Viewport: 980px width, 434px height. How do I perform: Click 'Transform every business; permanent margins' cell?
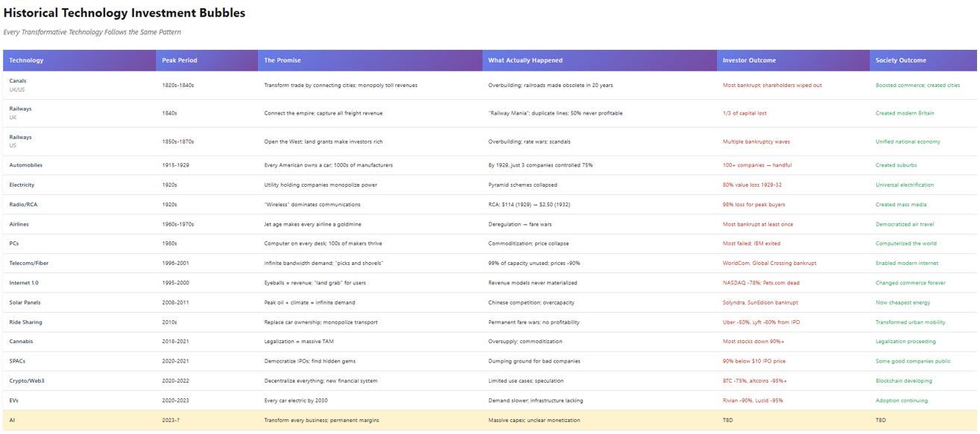point(370,420)
